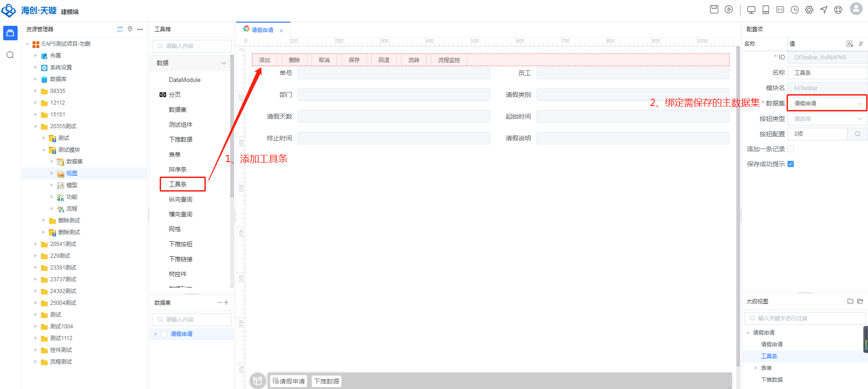Enable the 添加一条记录 checkbox

click(x=791, y=149)
